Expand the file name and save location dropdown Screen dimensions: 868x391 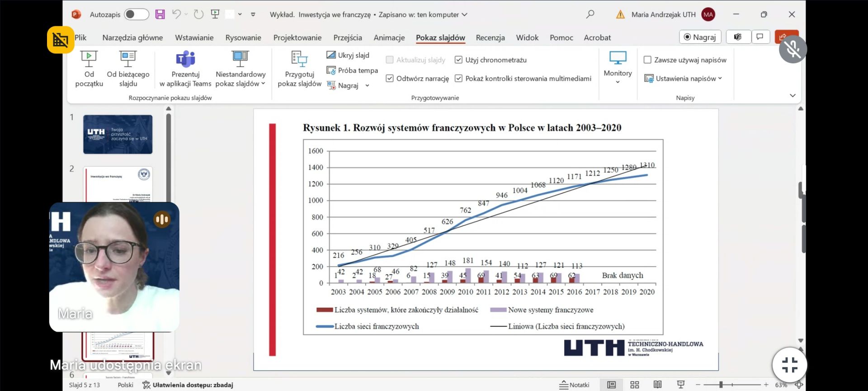[x=465, y=14]
